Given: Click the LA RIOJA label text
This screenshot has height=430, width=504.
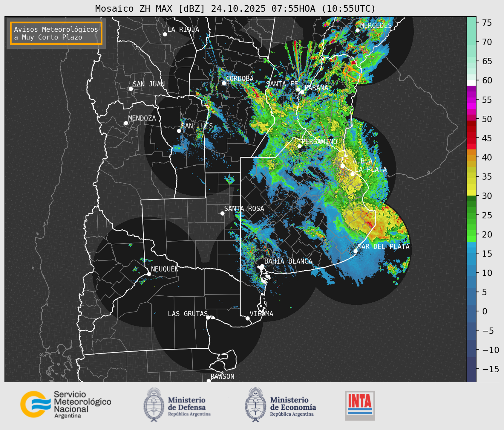Looking at the screenshot, I should (183, 29).
